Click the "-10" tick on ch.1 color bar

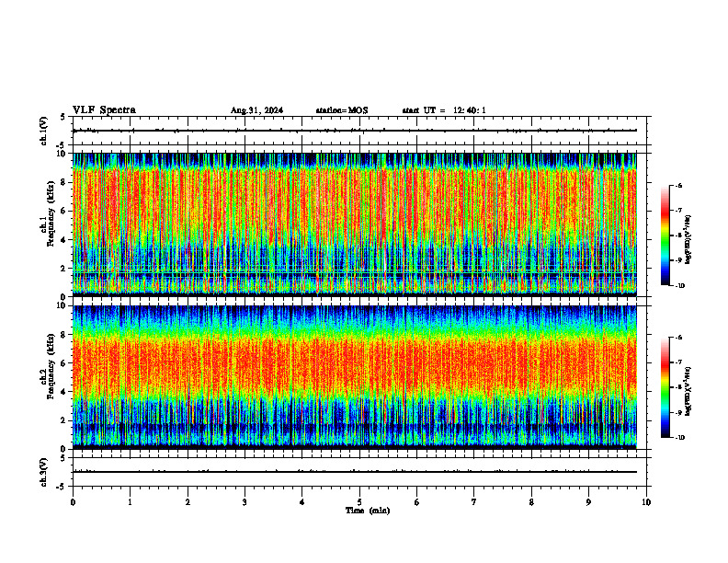click(x=680, y=286)
